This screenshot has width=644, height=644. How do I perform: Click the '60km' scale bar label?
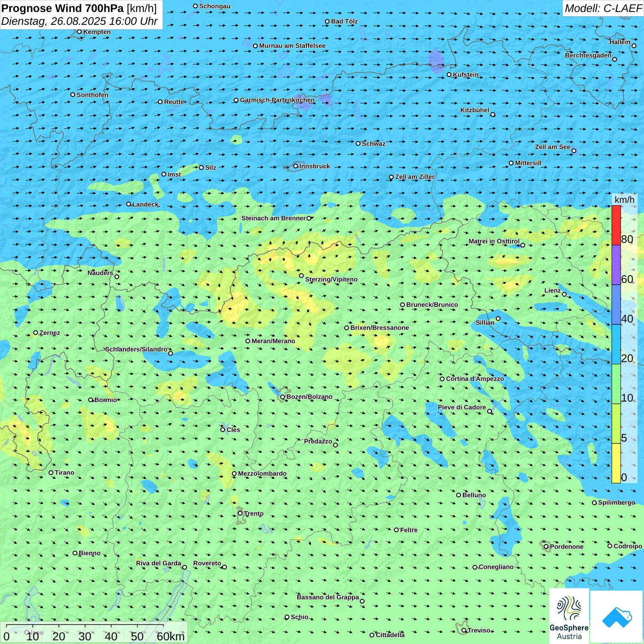coord(171,636)
